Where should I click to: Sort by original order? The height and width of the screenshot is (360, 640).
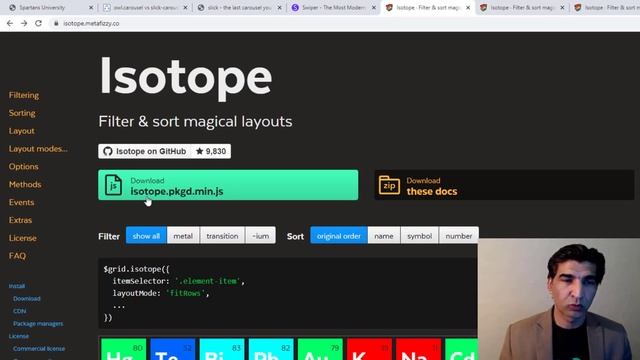tap(339, 236)
